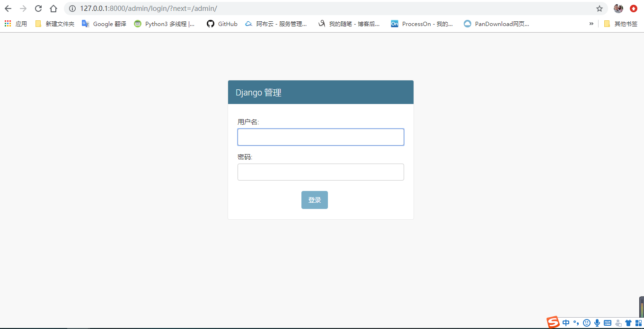The image size is (644, 329).
Task: Open the soft keyboard icon in IME bar
Action: (x=608, y=323)
